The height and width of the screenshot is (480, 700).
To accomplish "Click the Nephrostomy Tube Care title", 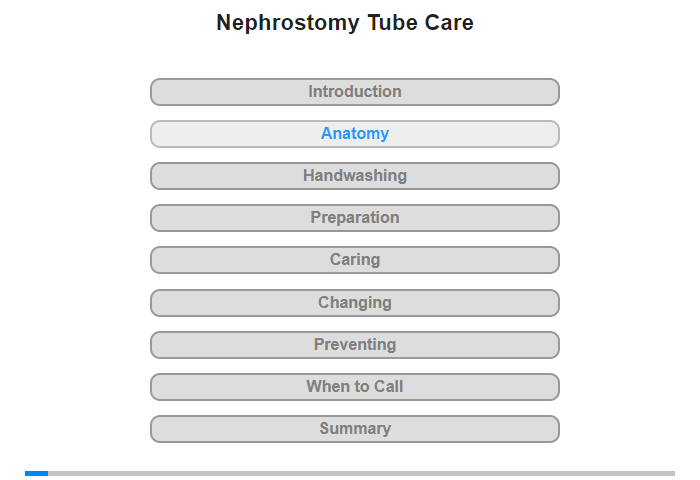I will click(345, 23).
